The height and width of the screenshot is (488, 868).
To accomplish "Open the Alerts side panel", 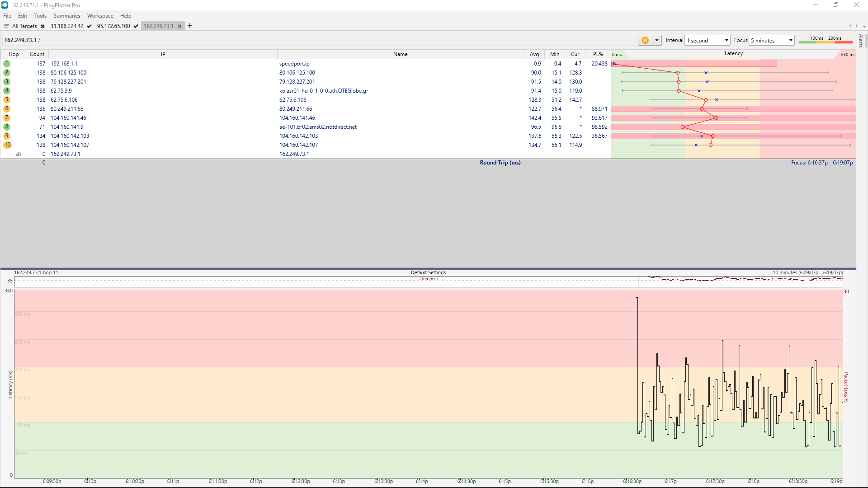I will click(861, 41).
